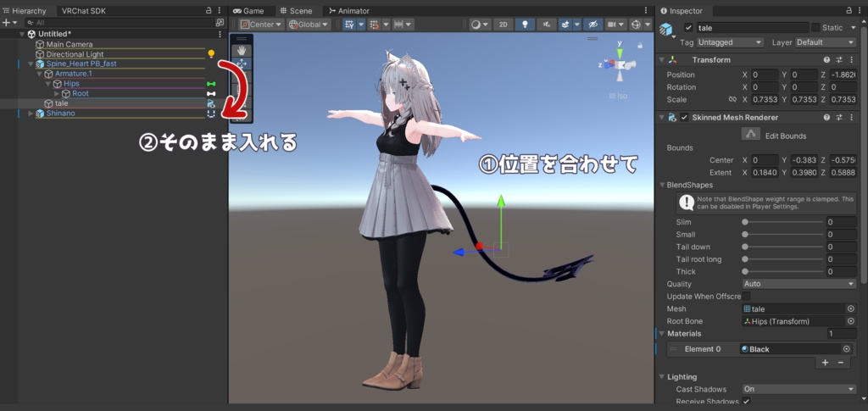Click the increment snapping ruler icon

pos(398,25)
